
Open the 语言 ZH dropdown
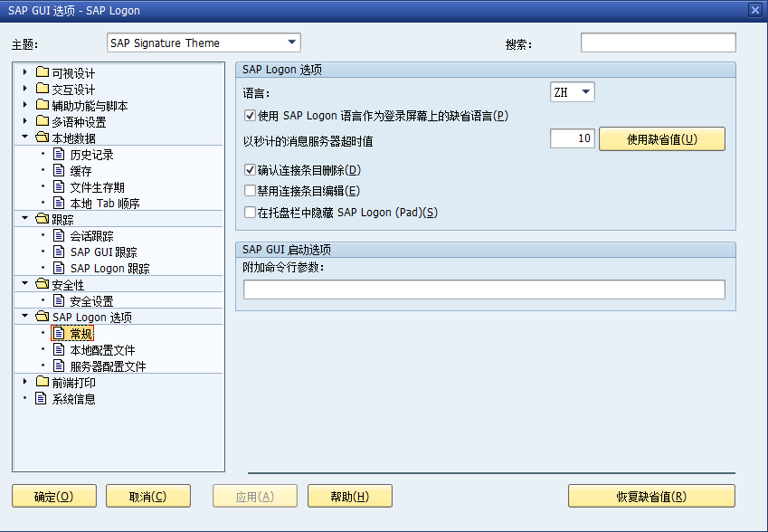[586, 92]
